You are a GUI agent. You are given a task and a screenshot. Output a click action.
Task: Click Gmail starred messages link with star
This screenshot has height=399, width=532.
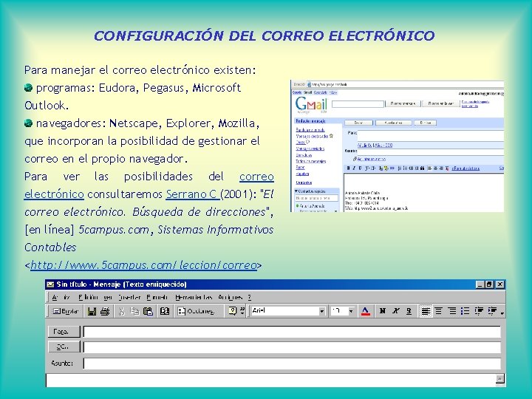[315, 136]
